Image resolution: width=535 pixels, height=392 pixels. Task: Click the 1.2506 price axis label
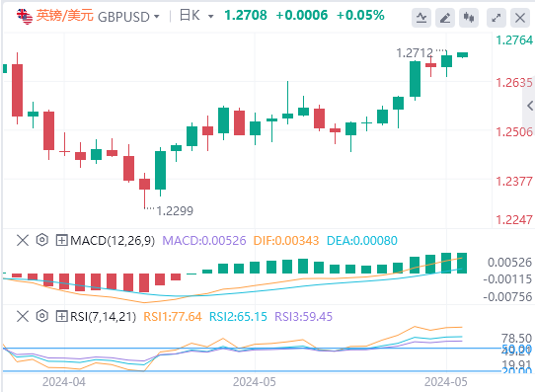(514, 132)
